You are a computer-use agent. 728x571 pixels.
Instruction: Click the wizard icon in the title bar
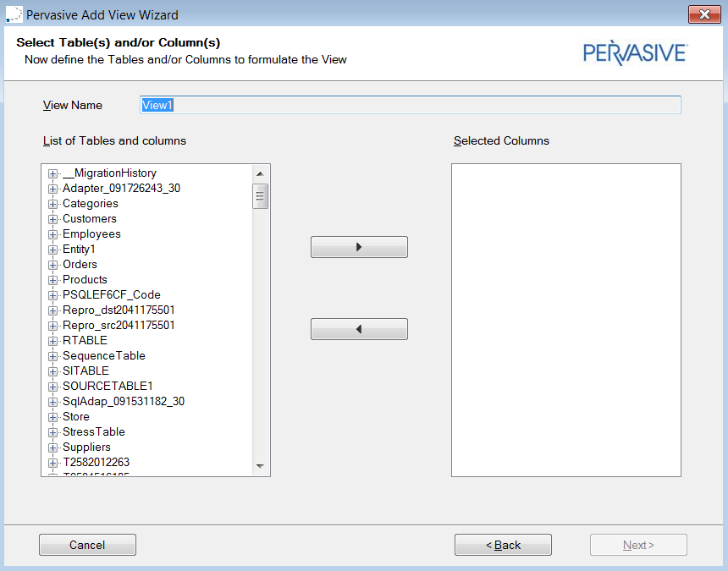pyautogui.click(x=14, y=14)
